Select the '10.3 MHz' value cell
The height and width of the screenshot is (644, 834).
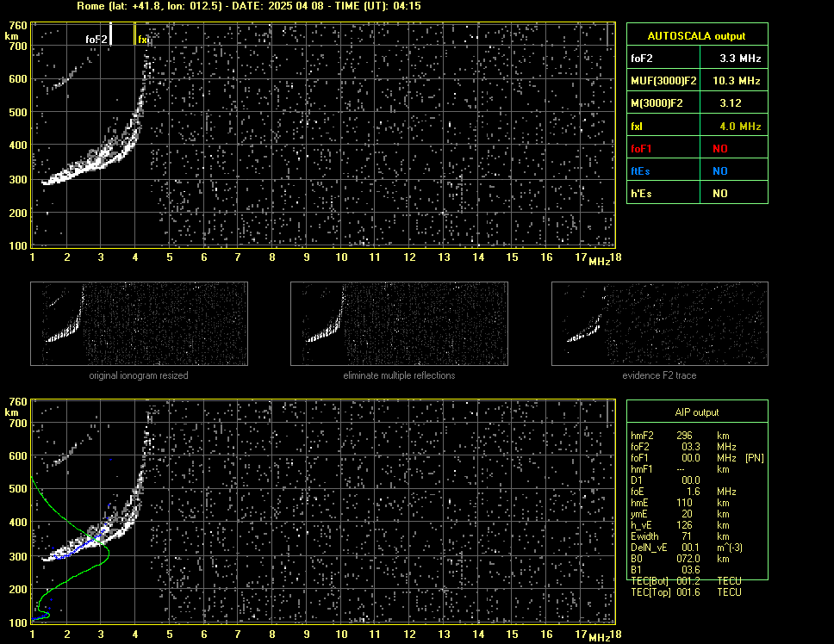(736, 81)
